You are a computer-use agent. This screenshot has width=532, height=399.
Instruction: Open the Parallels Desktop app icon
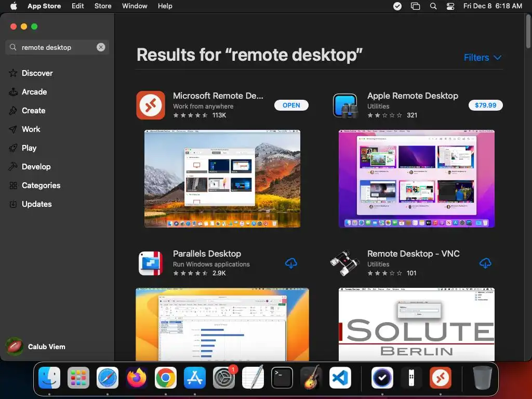(x=151, y=263)
